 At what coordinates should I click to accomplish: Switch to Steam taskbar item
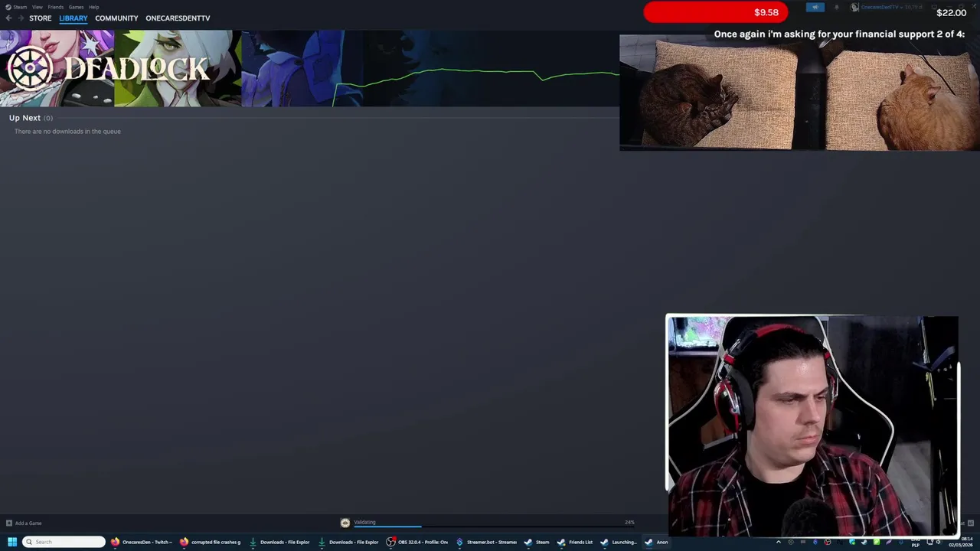tap(537, 542)
